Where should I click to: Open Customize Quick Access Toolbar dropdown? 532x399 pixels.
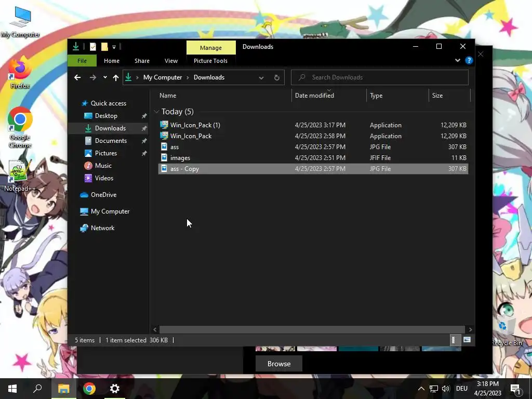(114, 47)
